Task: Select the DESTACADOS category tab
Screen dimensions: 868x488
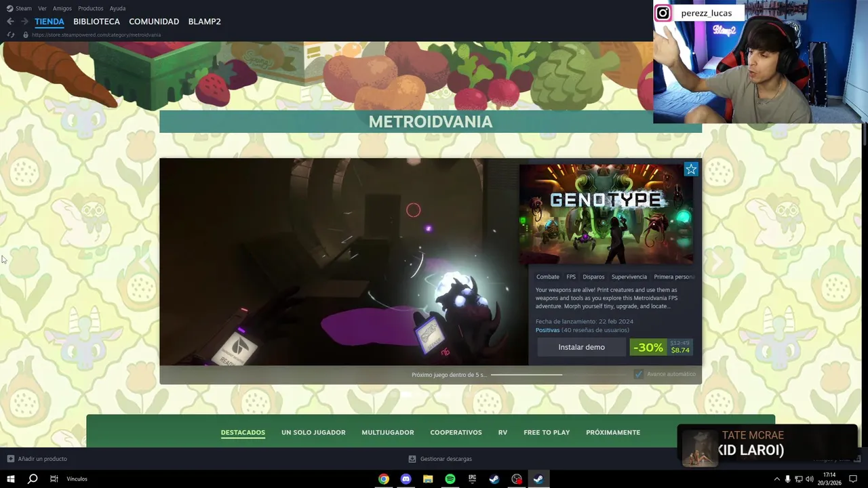Action: click(243, 432)
